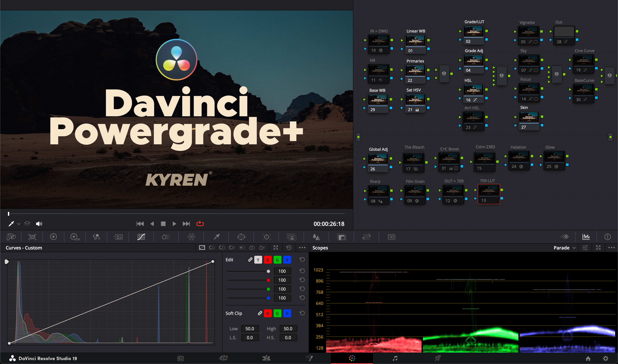Set the red curve intensity slider
The height and width of the screenshot is (364, 618).
[x=249, y=280]
